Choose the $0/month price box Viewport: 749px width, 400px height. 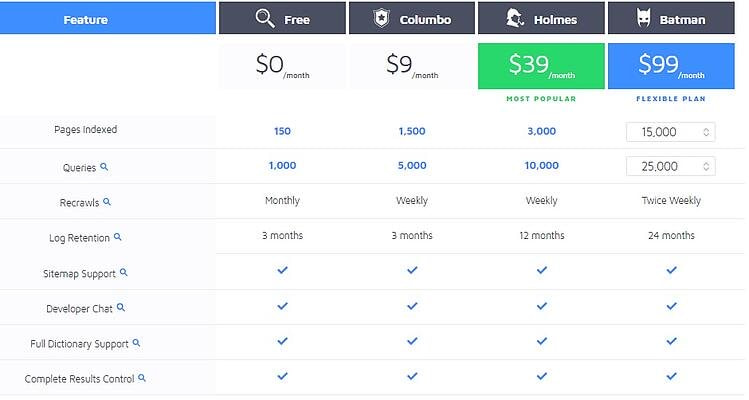pos(282,66)
